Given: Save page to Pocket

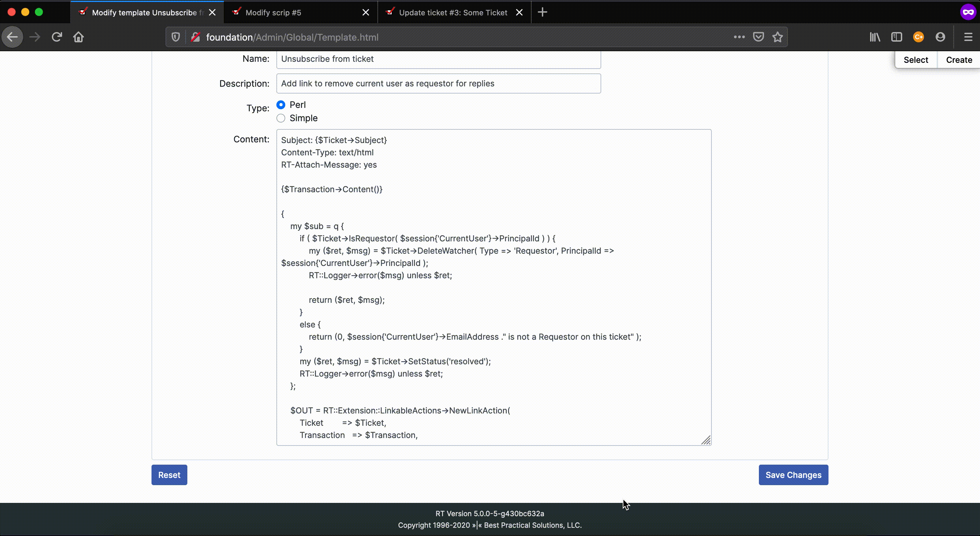Looking at the screenshot, I should point(758,37).
